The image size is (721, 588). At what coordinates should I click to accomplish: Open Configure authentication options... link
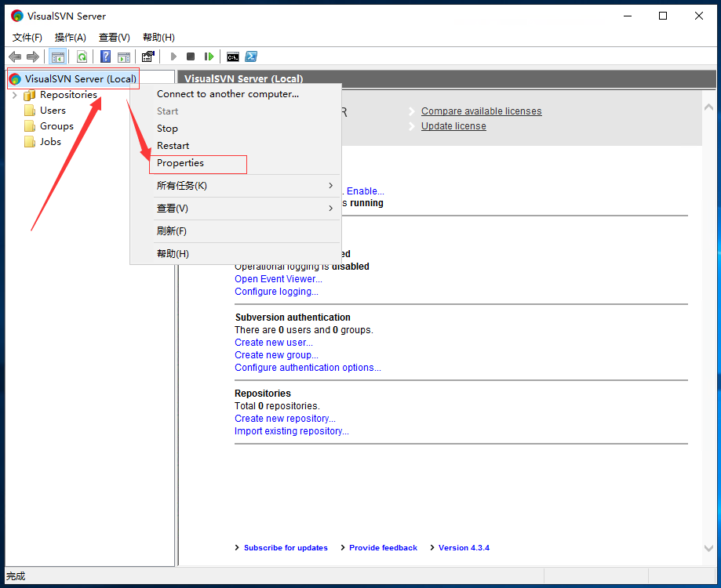(308, 368)
